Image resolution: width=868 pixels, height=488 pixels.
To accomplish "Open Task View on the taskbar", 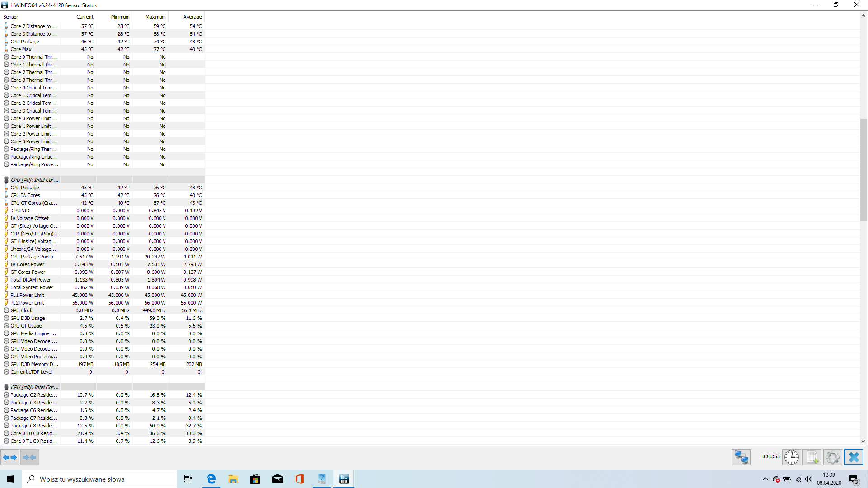I will coord(188,479).
